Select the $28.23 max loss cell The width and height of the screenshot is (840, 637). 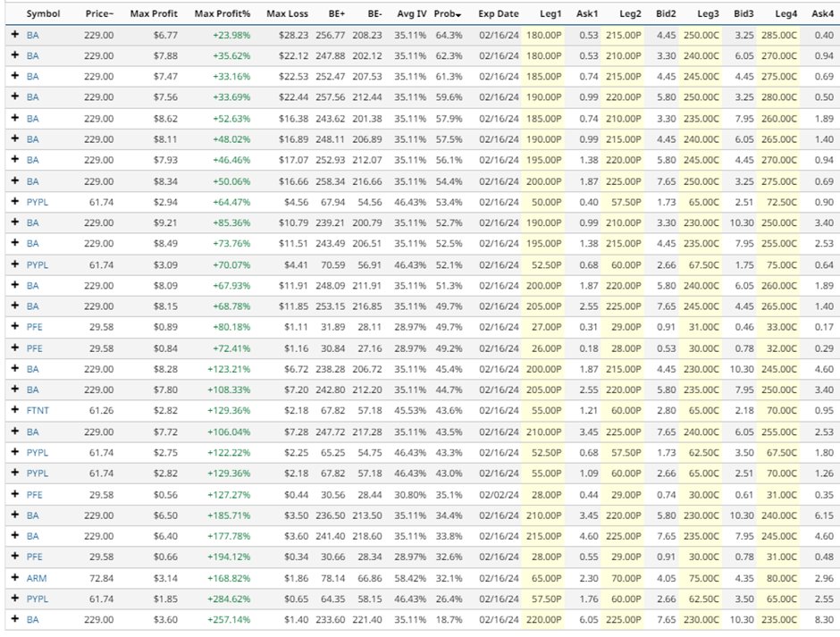(x=293, y=36)
